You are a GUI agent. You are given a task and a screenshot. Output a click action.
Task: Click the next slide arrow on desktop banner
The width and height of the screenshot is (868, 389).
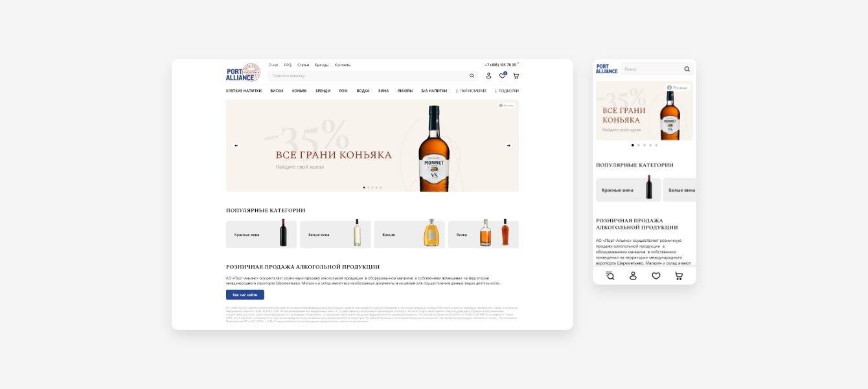point(508,145)
